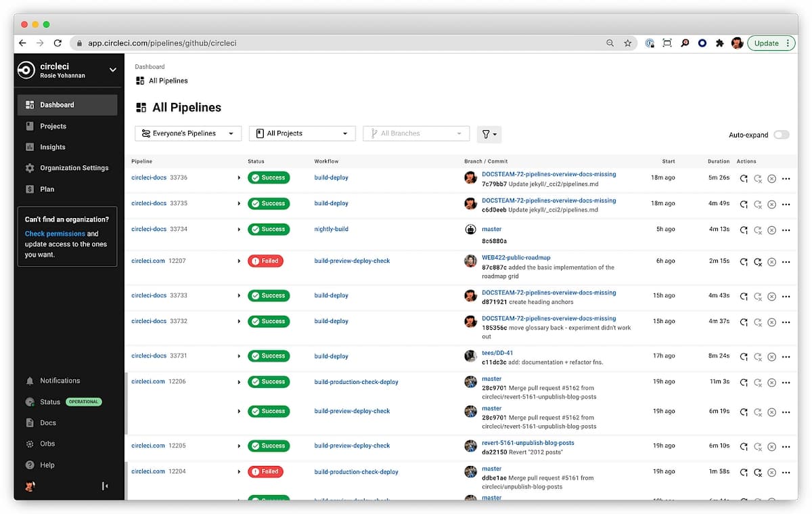Click the Failed badge on pipeline 12204
The image size is (812, 514).
click(x=265, y=471)
